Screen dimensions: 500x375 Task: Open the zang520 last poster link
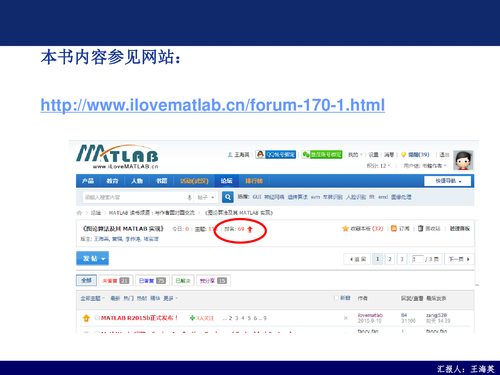pyautogui.click(x=436, y=315)
